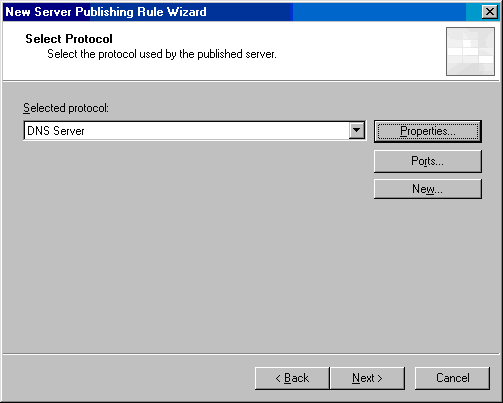Image resolution: width=503 pixels, height=403 pixels.
Task: Select the DNS Server text field
Action: pos(186,130)
